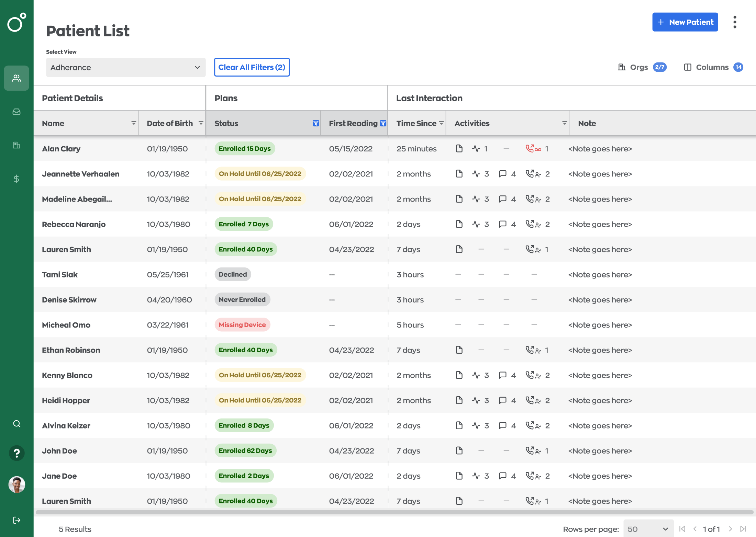Screen dimensions: 756x537
Task: Open the Patients section in the sidebar
Action: coord(16,78)
